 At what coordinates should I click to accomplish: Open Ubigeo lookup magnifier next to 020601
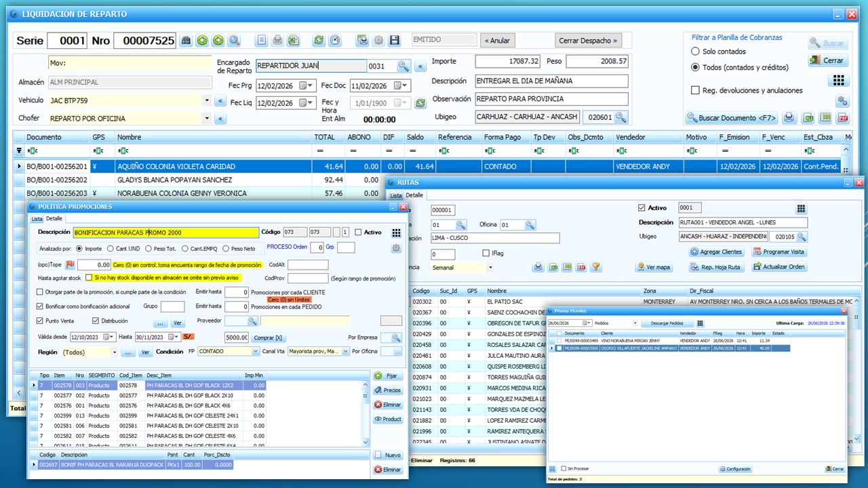point(620,117)
